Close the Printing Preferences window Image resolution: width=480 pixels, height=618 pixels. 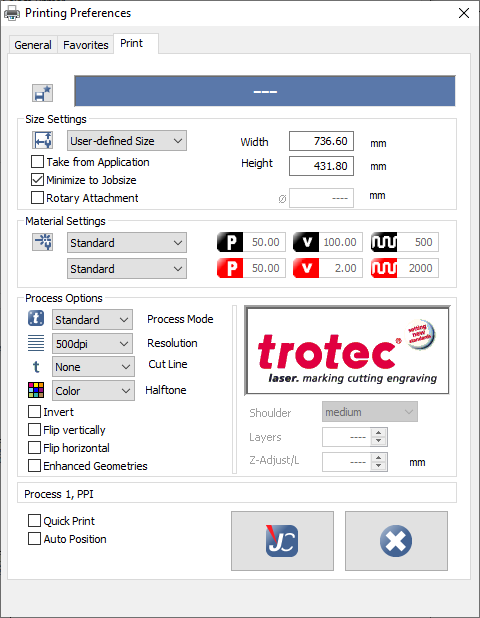(x=464, y=13)
